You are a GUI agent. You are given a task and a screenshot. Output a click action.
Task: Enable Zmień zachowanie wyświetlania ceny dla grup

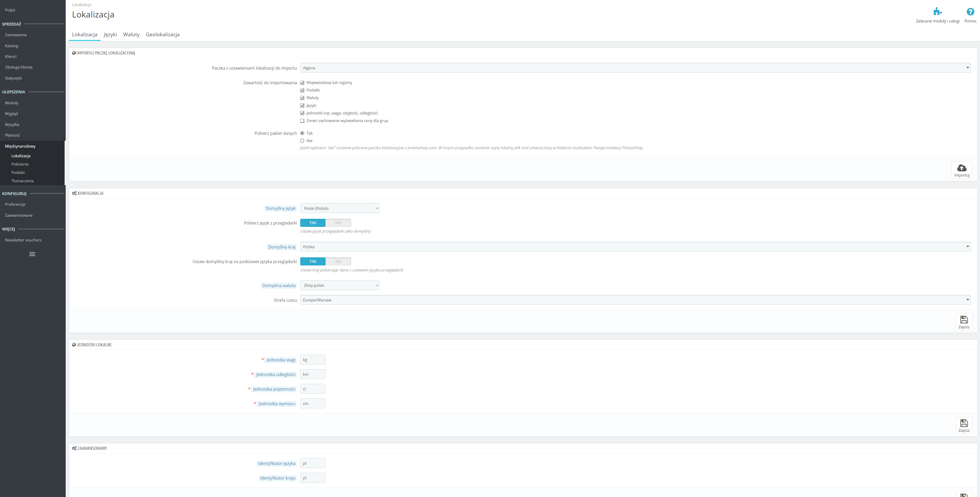pyautogui.click(x=302, y=121)
